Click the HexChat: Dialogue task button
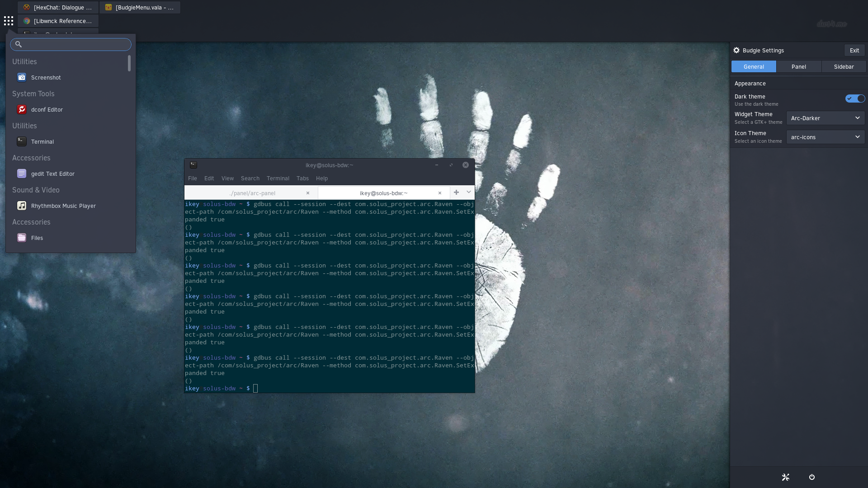This screenshot has height=488, width=868. pos(58,7)
